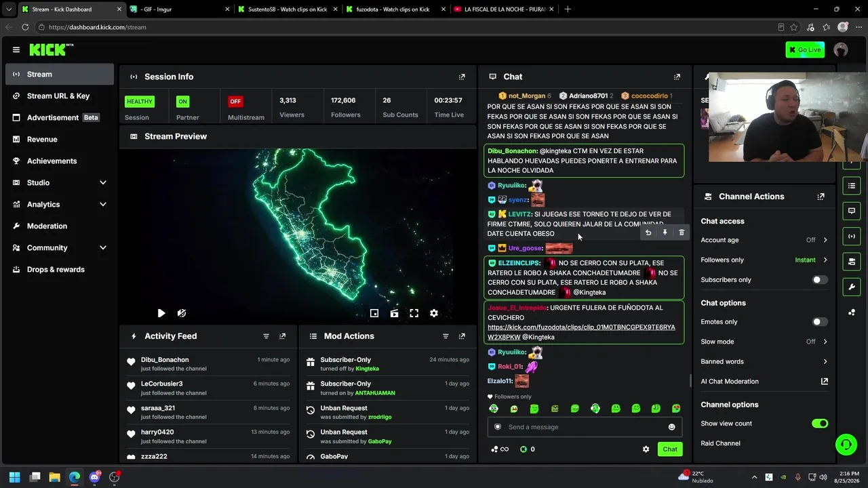Click the chat bubble icon in right rail

[x=852, y=211]
